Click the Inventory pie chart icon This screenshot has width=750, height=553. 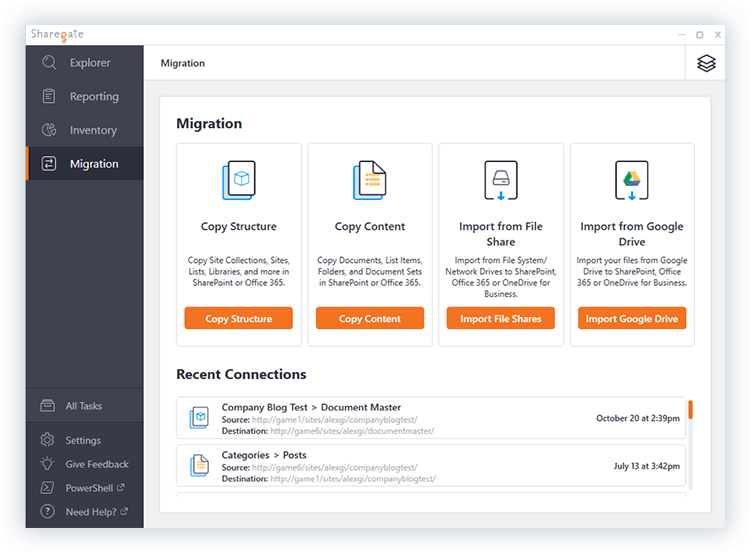pyautogui.click(x=49, y=130)
